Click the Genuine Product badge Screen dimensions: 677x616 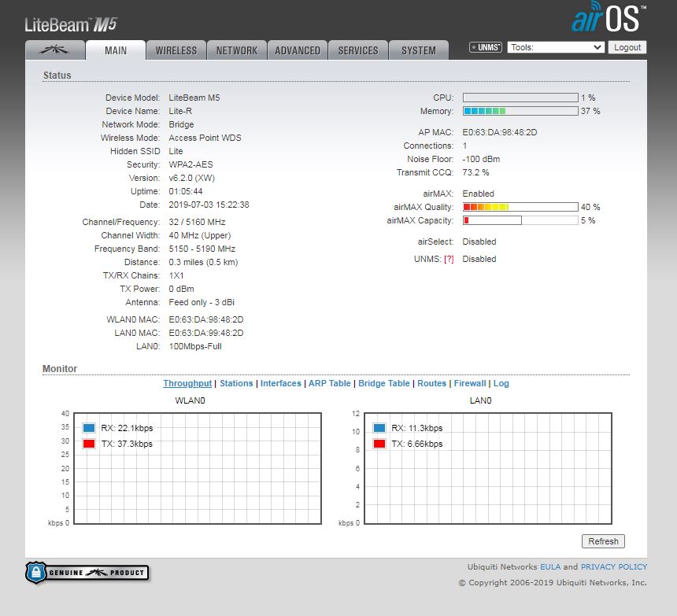tap(87, 573)
